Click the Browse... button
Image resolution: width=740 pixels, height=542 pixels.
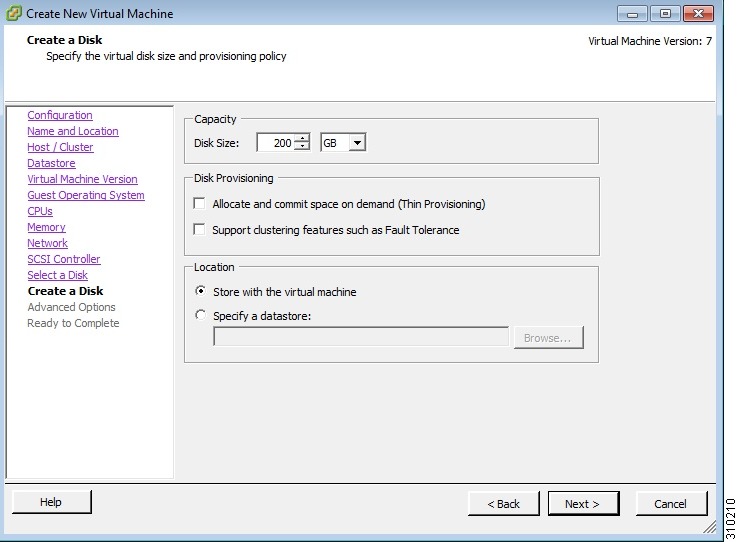tap(548, 338)
